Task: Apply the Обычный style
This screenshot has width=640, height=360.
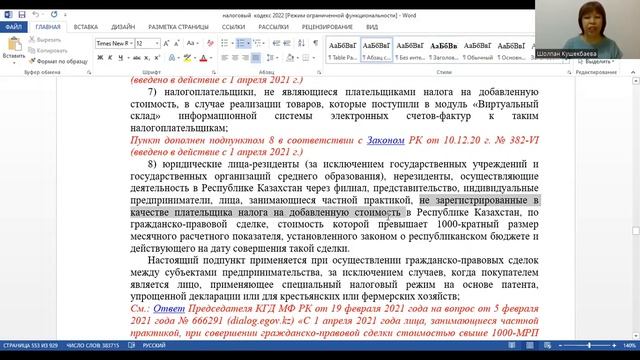Action: (478, 51)
